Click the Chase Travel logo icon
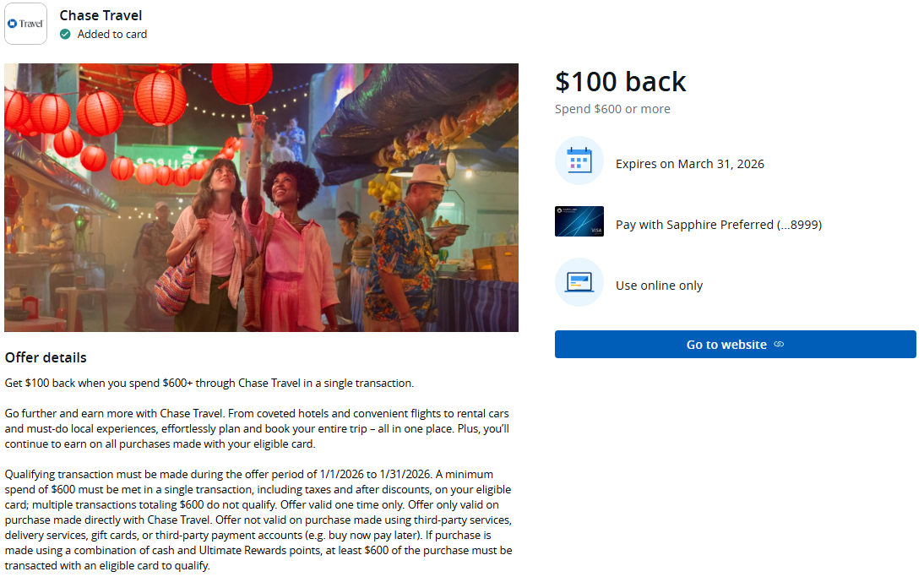The width and height of the screenshot is (924, 577). [25, 24]
